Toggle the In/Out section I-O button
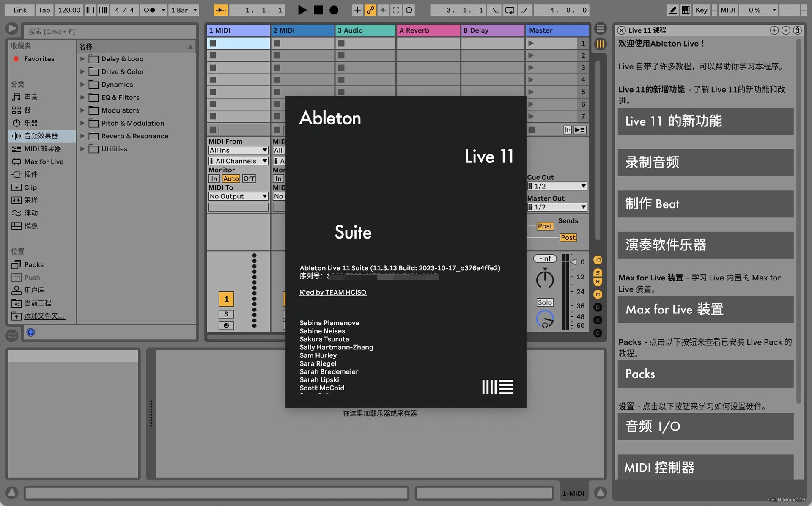 click(x=598, y=260)
